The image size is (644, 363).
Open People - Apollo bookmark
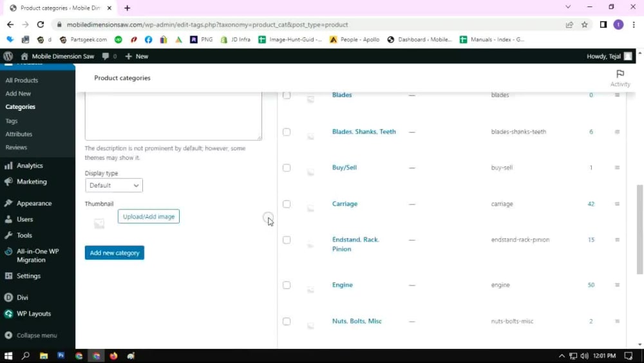pyautogui.click(x=355, y=39)
